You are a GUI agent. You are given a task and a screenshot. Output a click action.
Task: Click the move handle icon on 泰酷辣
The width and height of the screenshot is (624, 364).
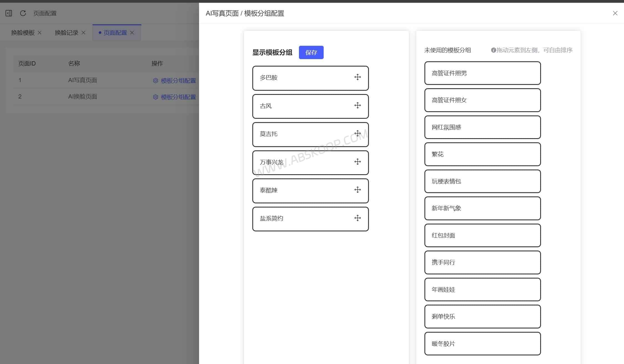pyautogui.click(x=358, y=190)
